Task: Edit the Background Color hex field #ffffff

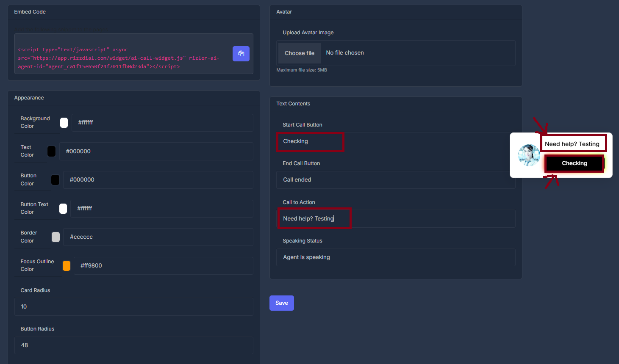Action: coord(162,123)
